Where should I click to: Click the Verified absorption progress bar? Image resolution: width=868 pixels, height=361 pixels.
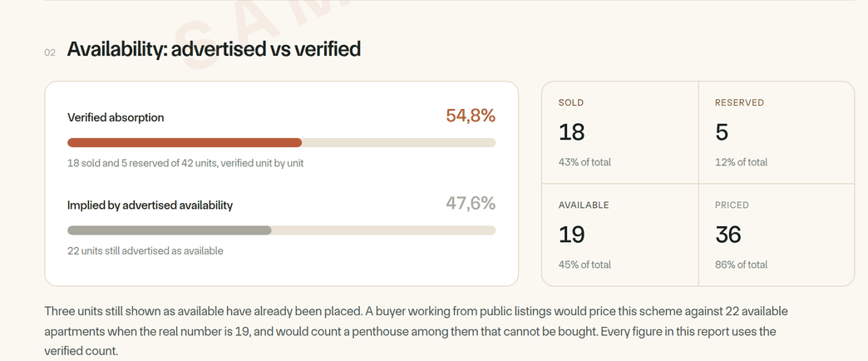pos(281,143)
